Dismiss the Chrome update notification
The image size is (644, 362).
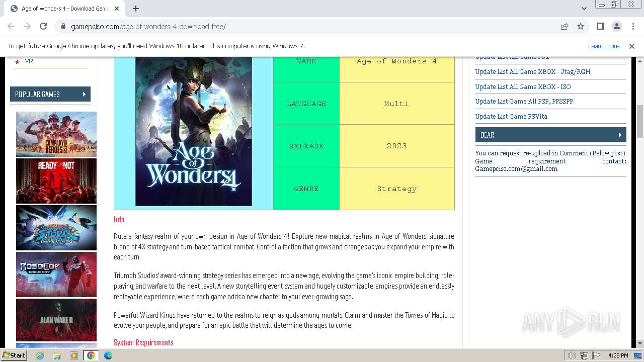pyautogui.click(x=631, y=46)
